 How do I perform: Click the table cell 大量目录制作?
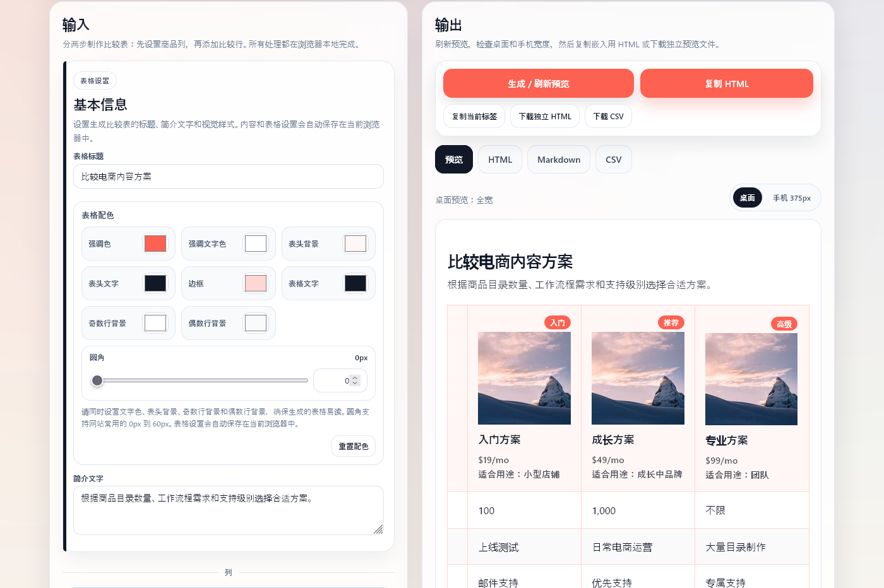click(x=752, y=547)
